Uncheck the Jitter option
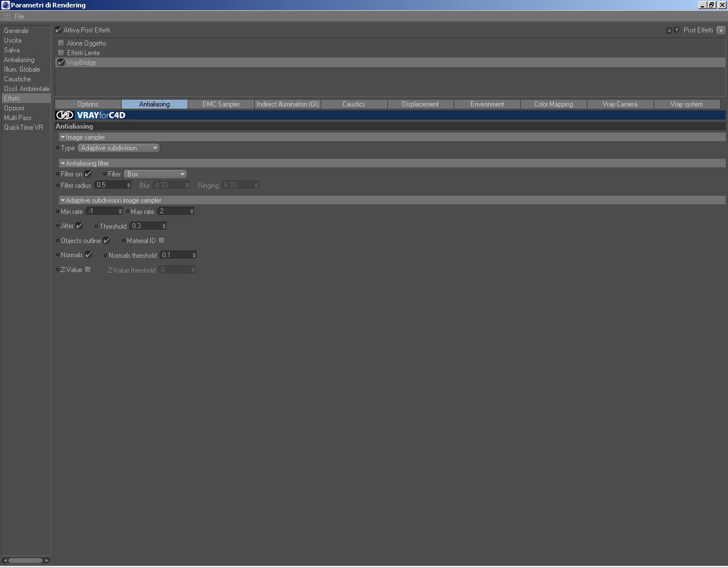Image resolution: width=728 pixels, height=568 pixels. pos(80,226)
